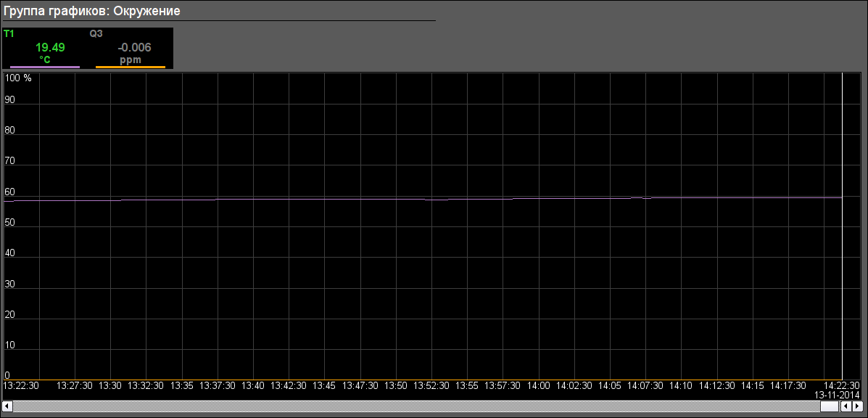Click the 13:45 time label
The image size is (868, 418).
324,385
